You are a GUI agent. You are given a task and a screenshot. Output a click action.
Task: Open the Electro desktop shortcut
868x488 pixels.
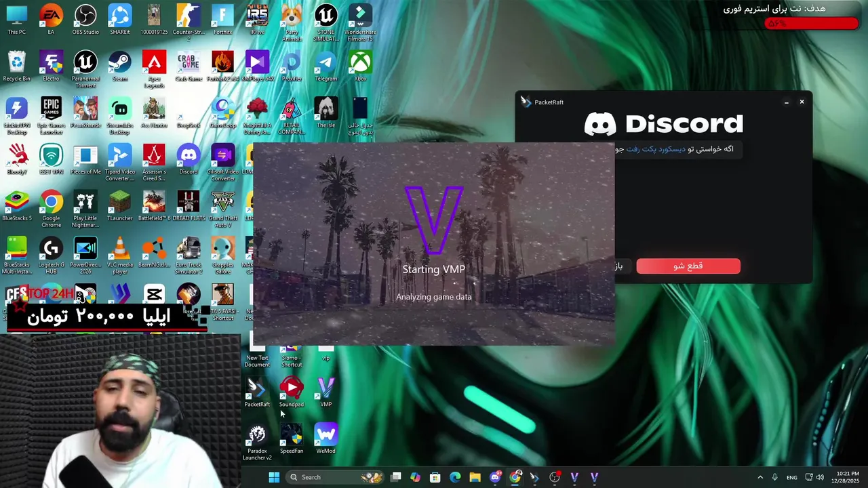51,66
